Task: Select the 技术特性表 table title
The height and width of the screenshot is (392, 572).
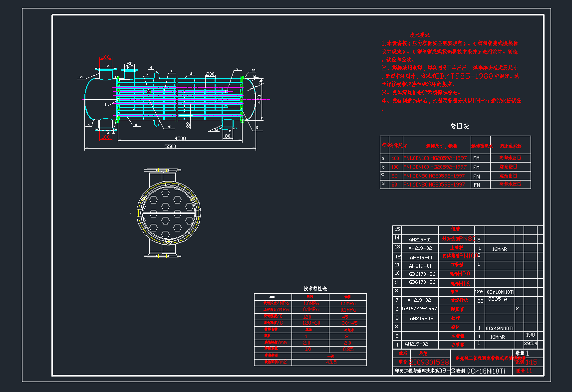Action: [x=315, y=289]
